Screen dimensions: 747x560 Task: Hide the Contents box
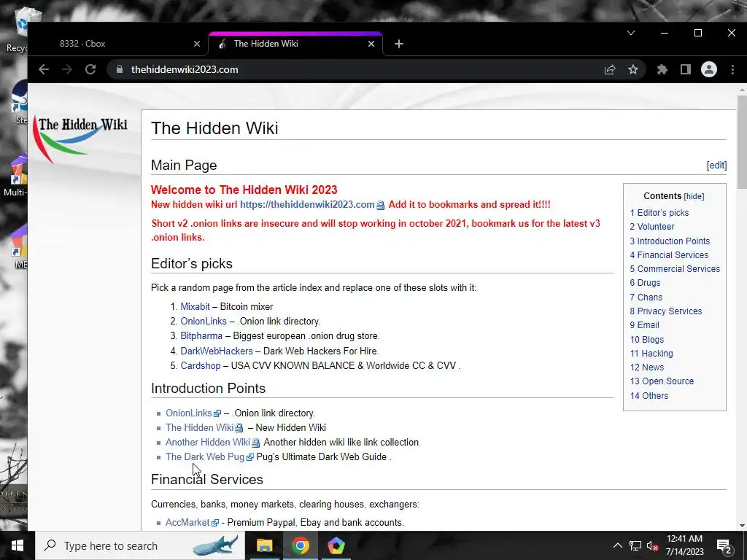(x=694, y=196)
